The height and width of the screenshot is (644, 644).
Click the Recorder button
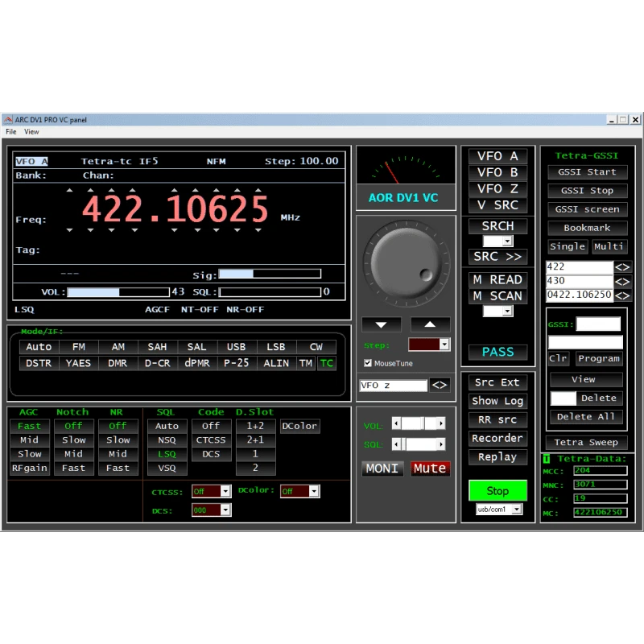(497, 438)
